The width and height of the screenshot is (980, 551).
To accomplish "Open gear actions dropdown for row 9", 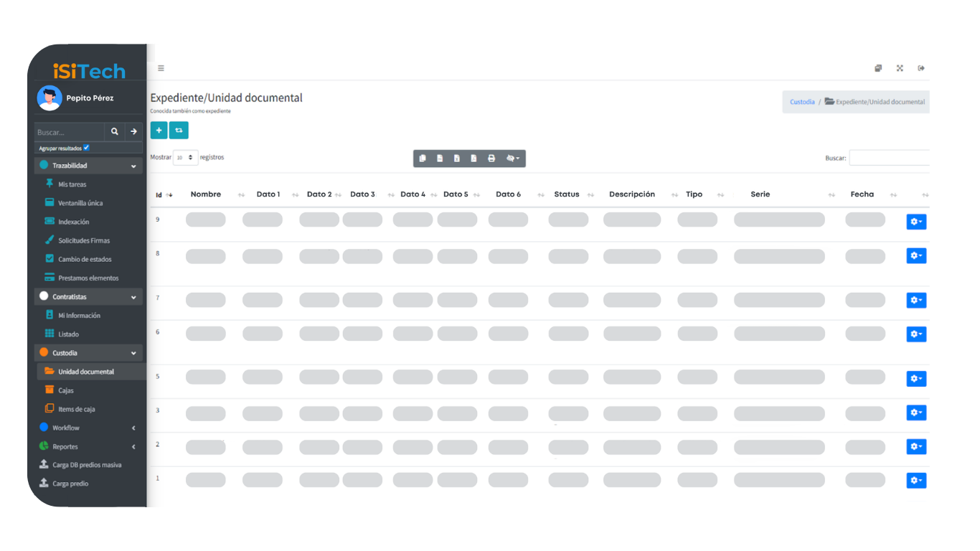I will pos(916,222).
